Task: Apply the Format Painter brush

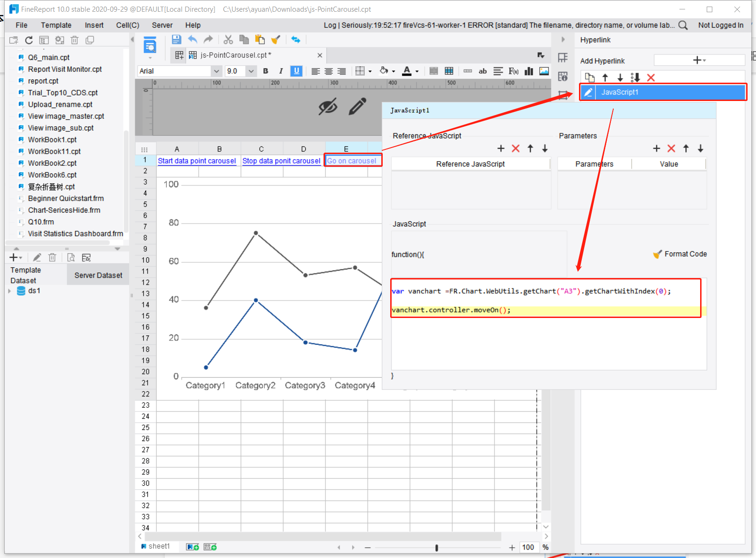Action: click(x=276, y=39)
